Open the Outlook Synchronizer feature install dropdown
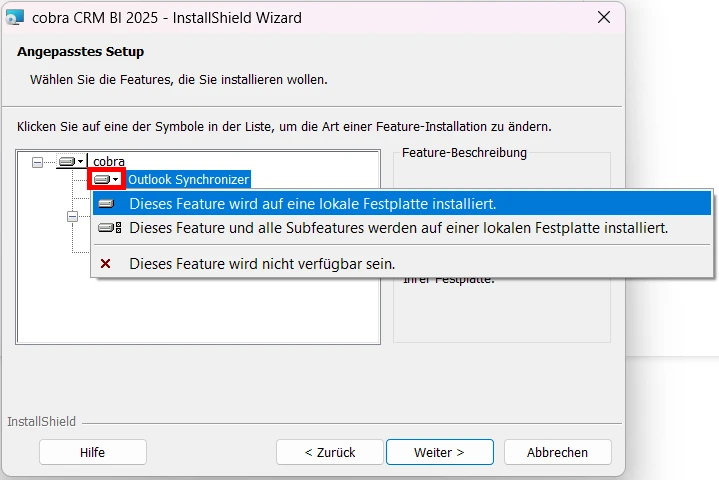719x480 pixels. point(106,179)
